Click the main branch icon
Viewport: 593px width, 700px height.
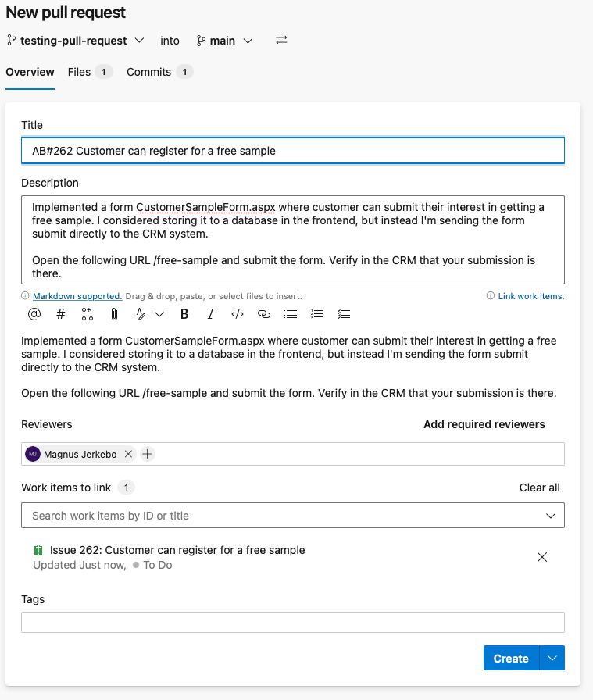[201, 41]
